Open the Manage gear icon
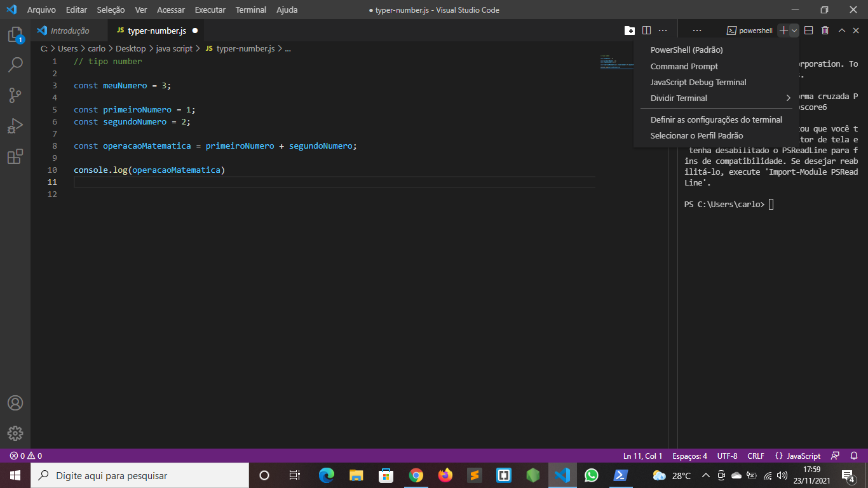This screenshot has height=488, width=868. pos(15,433)
